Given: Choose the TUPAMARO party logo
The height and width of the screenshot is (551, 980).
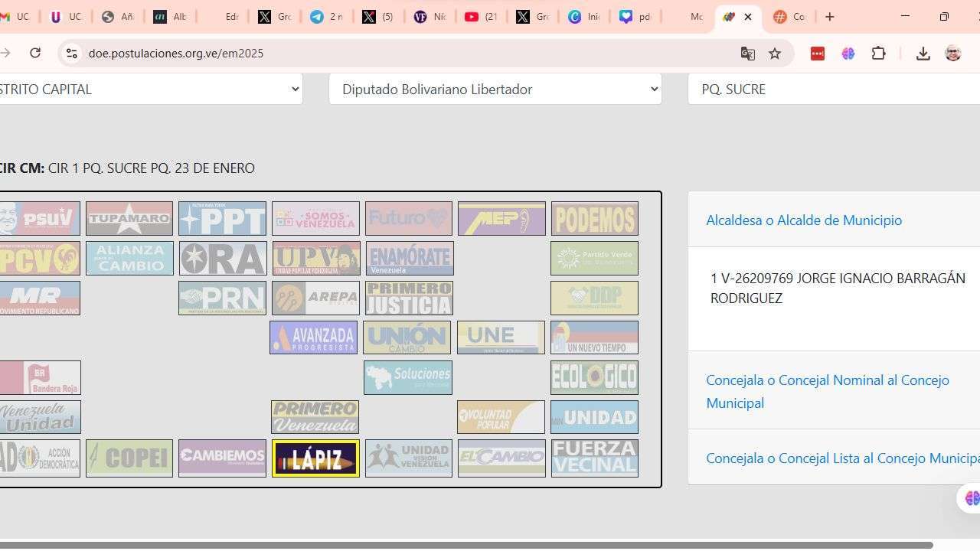Looking at the screenshot, I should [129, 218].
